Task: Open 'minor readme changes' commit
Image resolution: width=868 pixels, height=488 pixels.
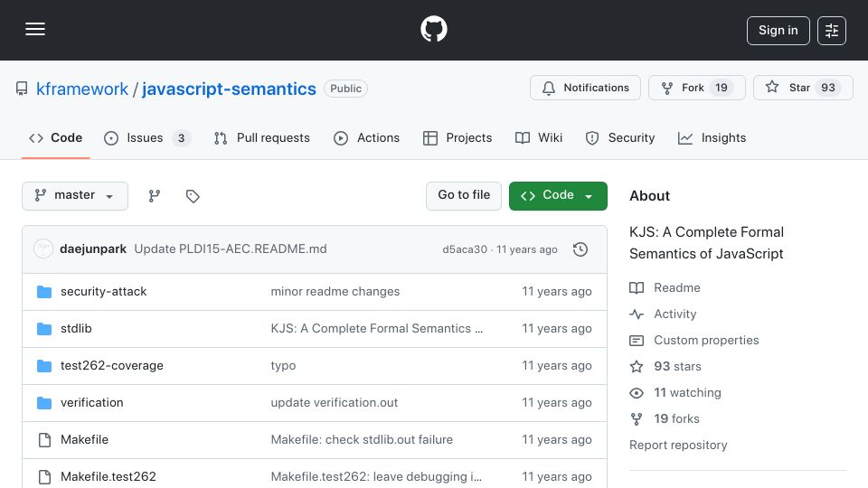Action: tap(335, 292)
